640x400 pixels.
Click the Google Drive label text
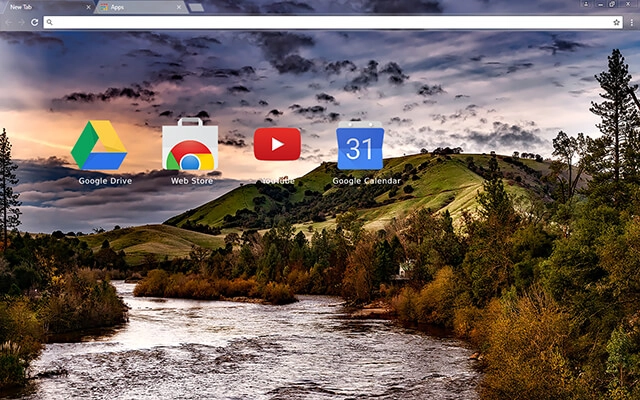[x=105, y=181]
